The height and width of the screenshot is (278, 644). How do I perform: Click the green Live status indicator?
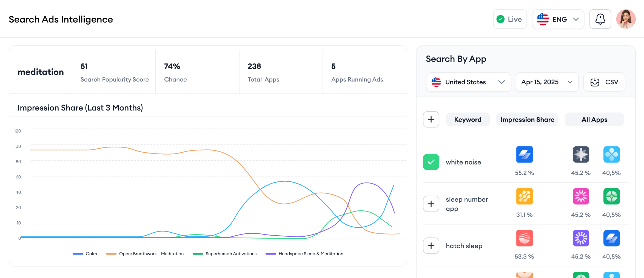pos(510,19)
